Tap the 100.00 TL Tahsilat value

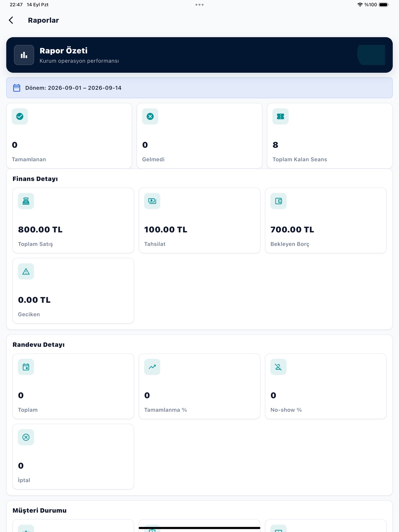166,230
